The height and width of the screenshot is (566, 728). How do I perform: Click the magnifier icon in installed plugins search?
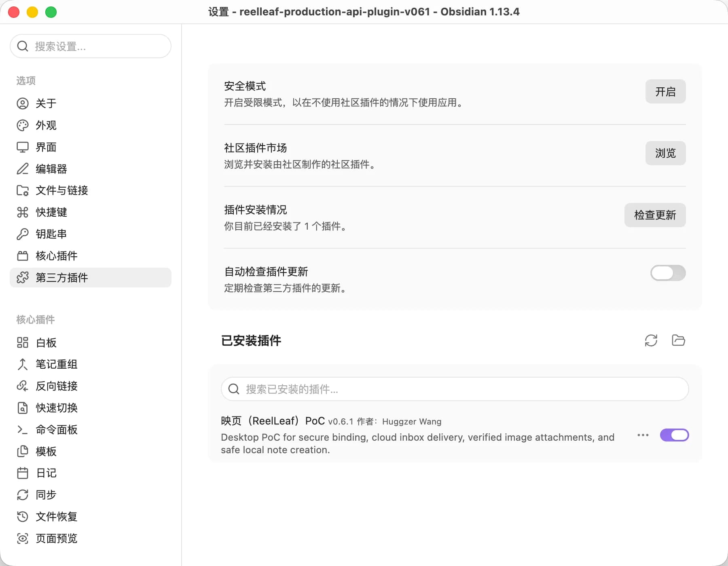point(234,389)
